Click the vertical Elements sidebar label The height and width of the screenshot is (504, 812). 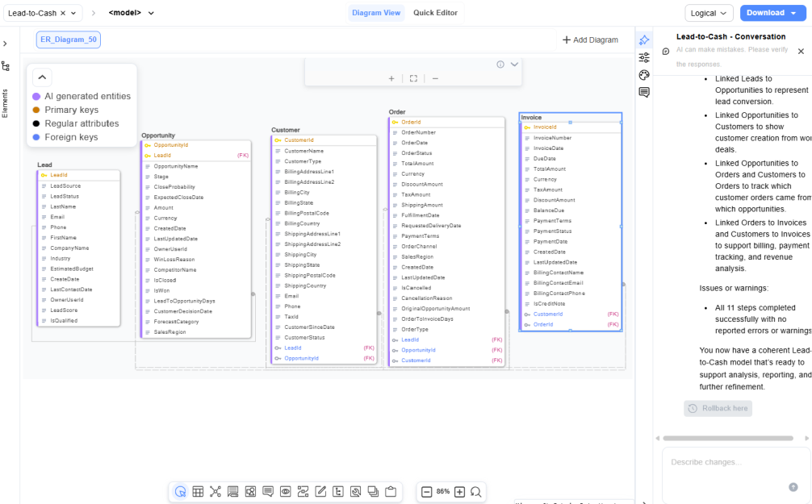[5, 103]
